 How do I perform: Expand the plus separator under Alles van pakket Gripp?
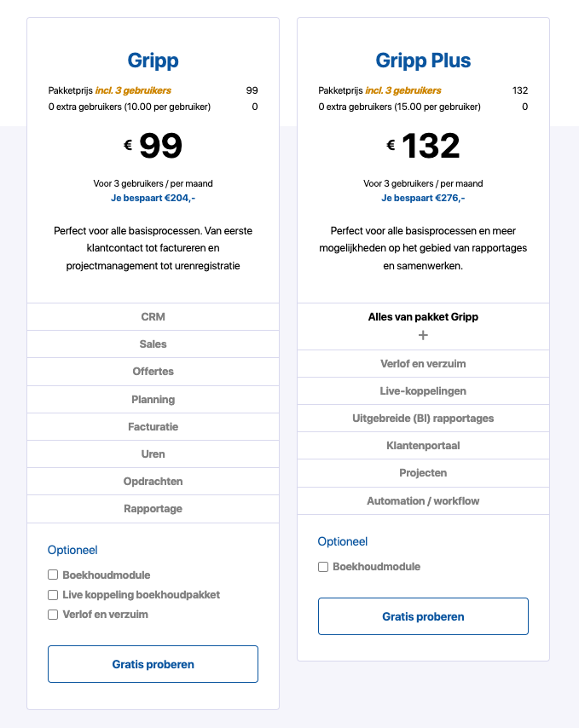423,335
